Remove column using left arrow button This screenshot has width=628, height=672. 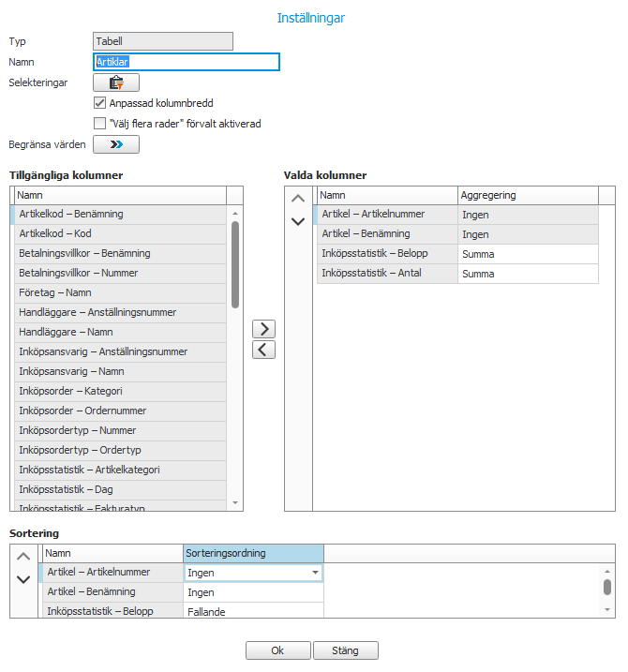[x=264, y=350]
